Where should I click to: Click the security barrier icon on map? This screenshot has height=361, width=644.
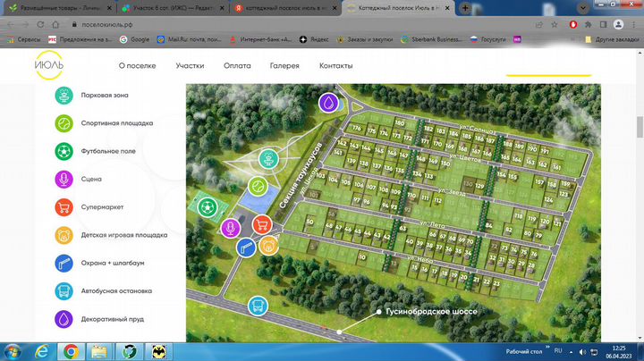click(x=244, y=247)
